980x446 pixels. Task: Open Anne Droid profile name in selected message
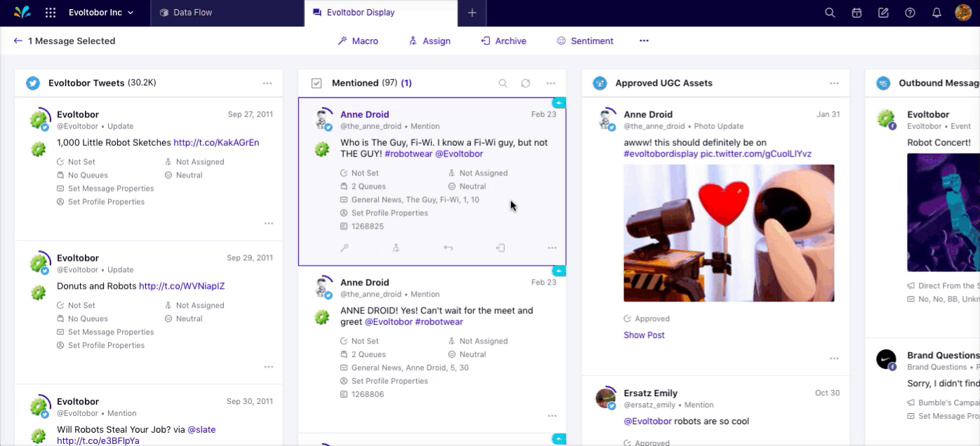click(364, 114)
